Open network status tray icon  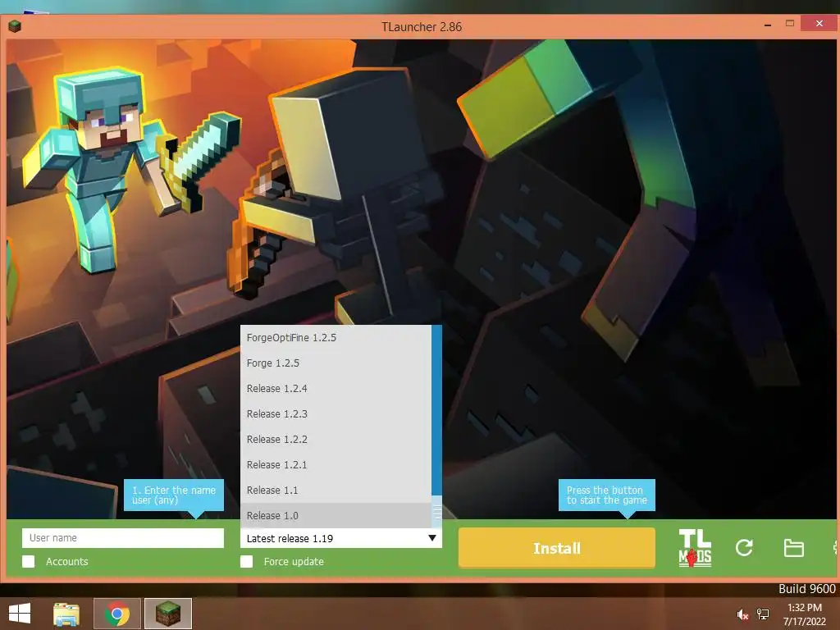[x=763, y=614]
